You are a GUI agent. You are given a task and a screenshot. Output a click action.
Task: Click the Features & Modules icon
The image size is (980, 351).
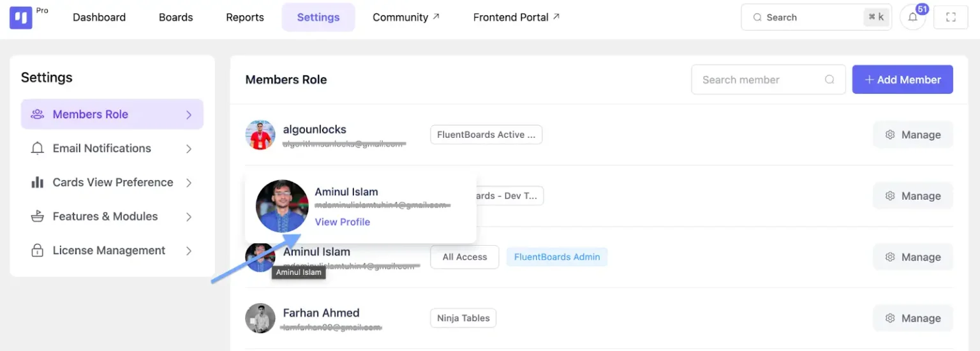pos(38,216)
